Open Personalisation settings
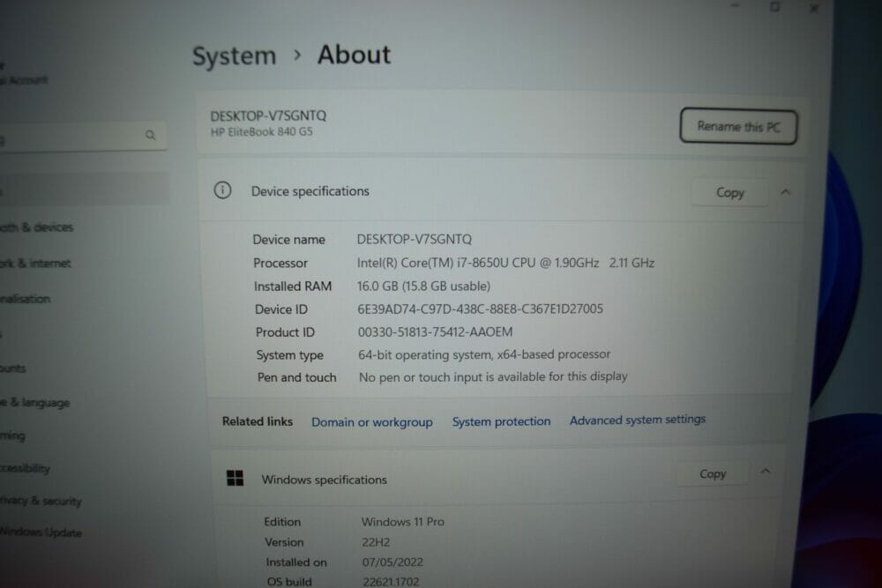 [x=26, y=299]
